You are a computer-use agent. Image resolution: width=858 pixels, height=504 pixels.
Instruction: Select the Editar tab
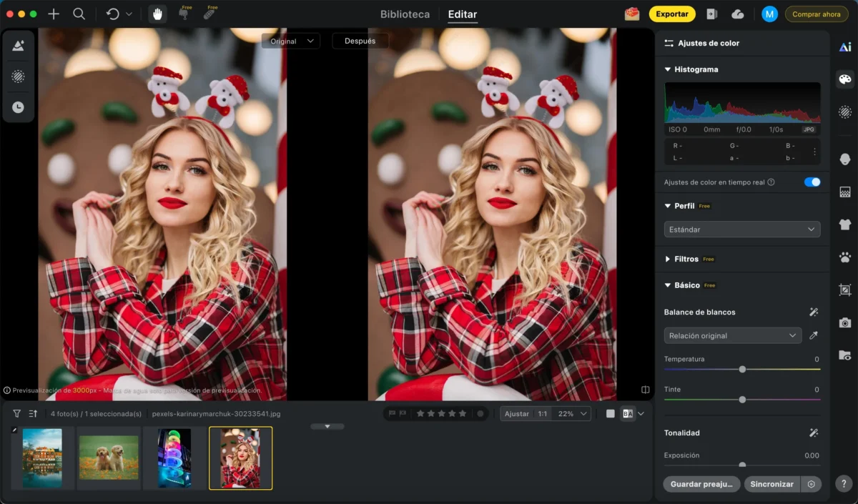click(x=462, y=14)
